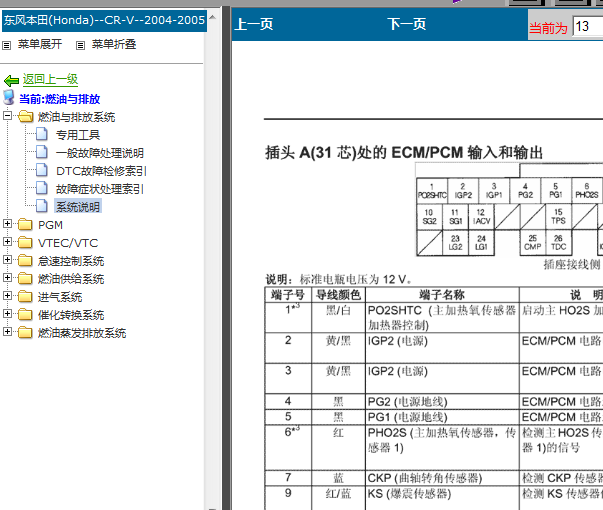Select the VTEC/VTC folder label
Image resolution: width=603 pixels, height=510 pixels.
coord(68,243)
